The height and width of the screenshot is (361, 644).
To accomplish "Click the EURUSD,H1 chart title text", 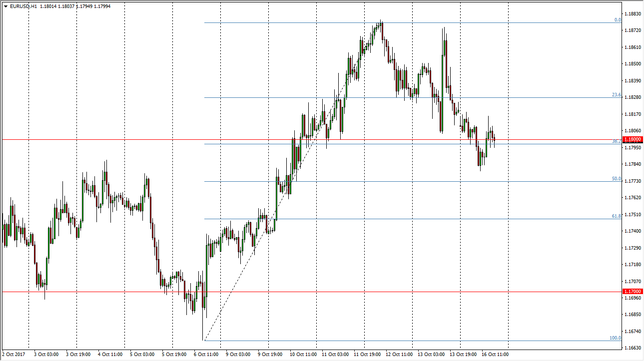I will coord(23,7).
